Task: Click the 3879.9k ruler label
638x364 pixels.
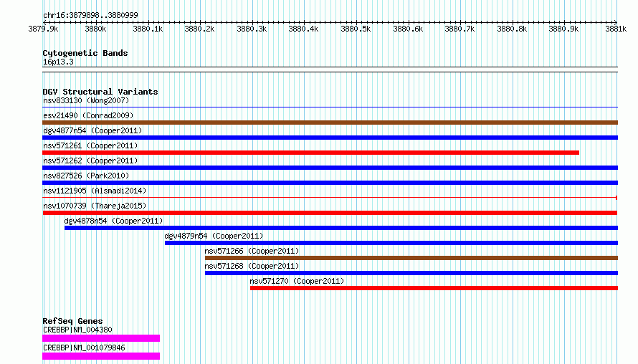Action: 43,29
